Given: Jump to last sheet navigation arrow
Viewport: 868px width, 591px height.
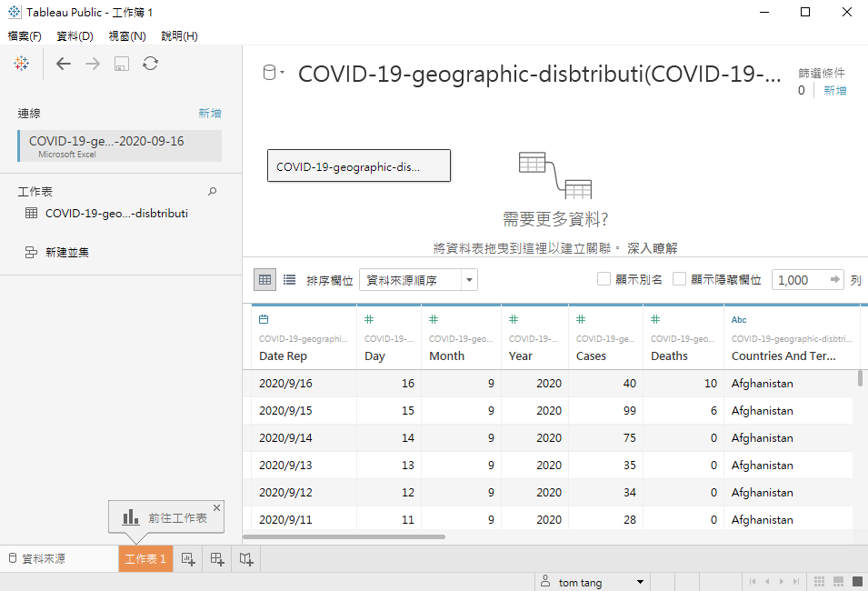Looking at the screenshot, I should 795,582.
